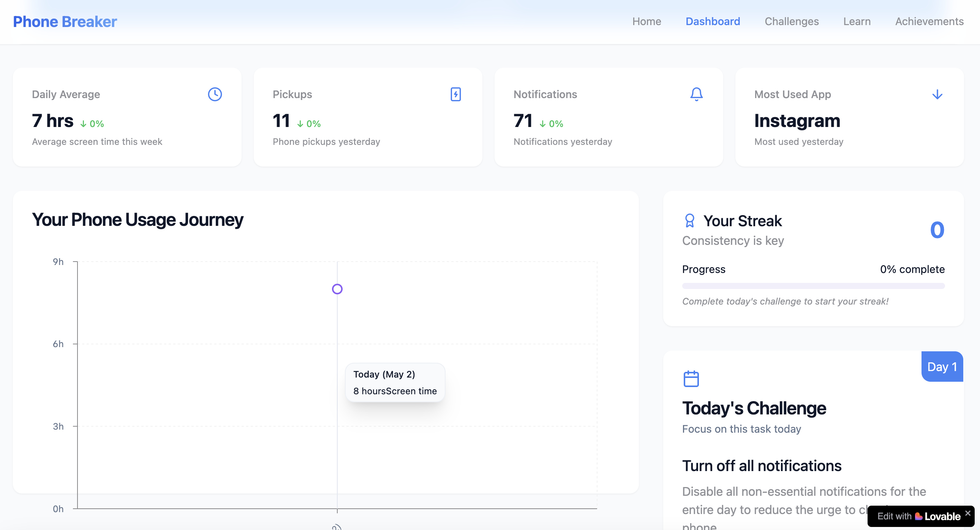Image resolution: width=980 pixels, height=530 pixels.
Task: Switch to the Dashboard tab
Action: 713,21
